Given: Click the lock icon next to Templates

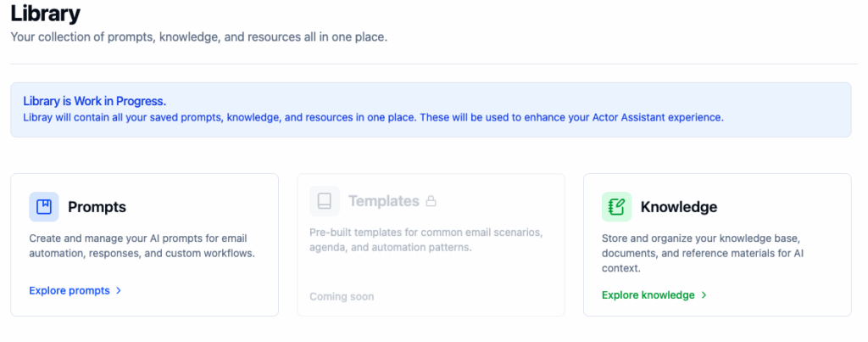Looking at the screenshot, I should (x=431, y=201).
